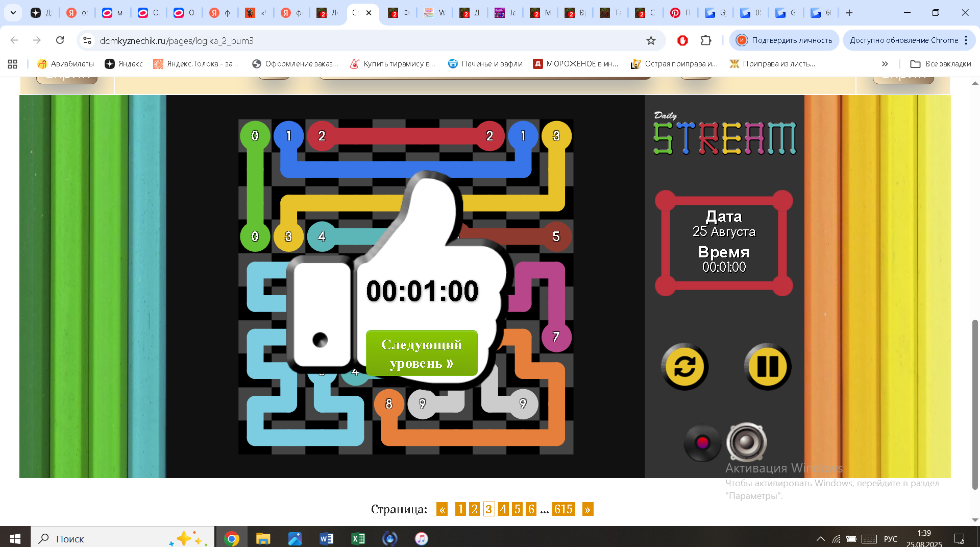Go back in browser history

[14, 40]
